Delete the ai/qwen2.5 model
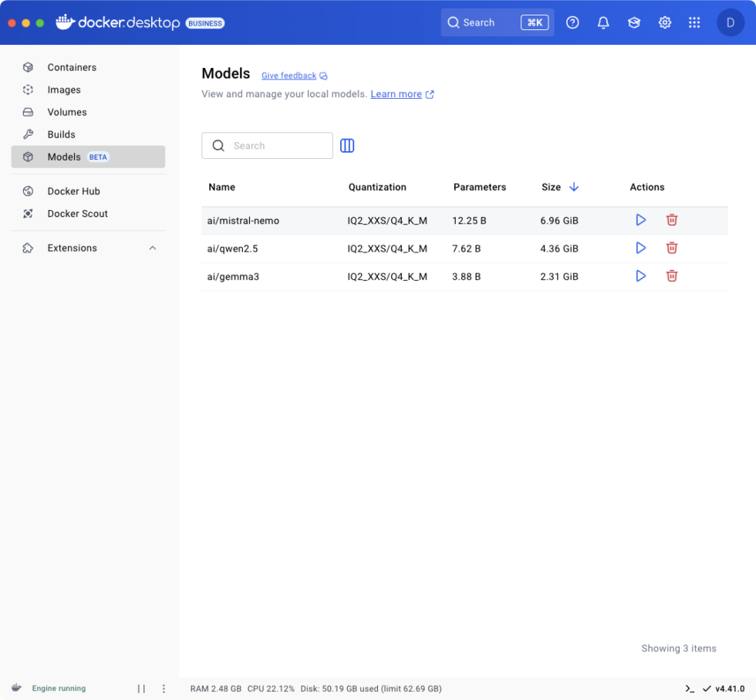 point(671,248)
